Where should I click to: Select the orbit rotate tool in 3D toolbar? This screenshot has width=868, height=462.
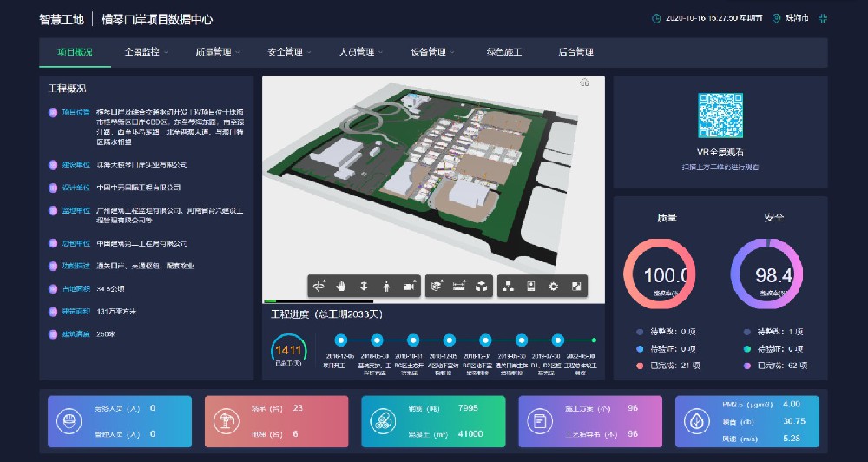coord(319,286)
